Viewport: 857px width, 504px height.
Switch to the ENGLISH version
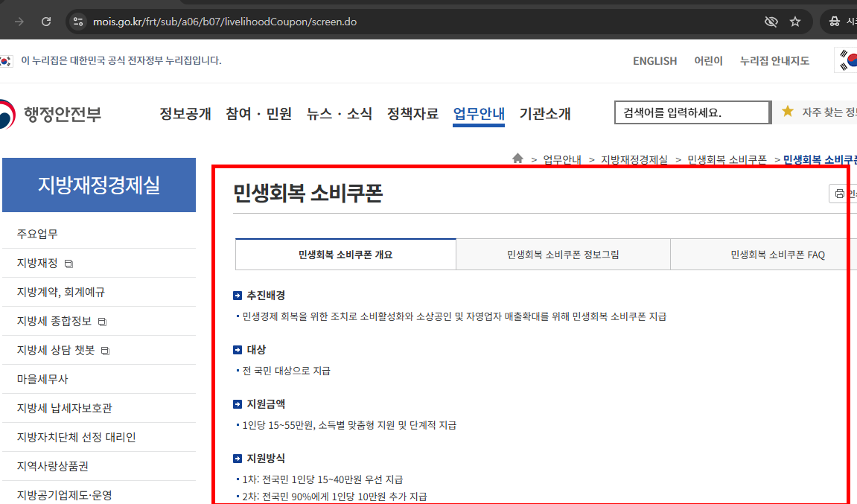pos(654,60)
